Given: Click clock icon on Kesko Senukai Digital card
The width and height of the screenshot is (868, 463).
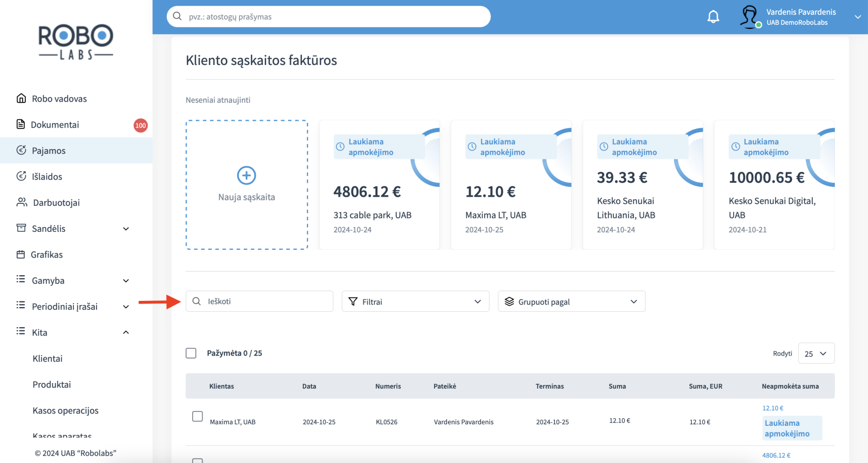Looking at the screenshot, I should click(736, 147).
